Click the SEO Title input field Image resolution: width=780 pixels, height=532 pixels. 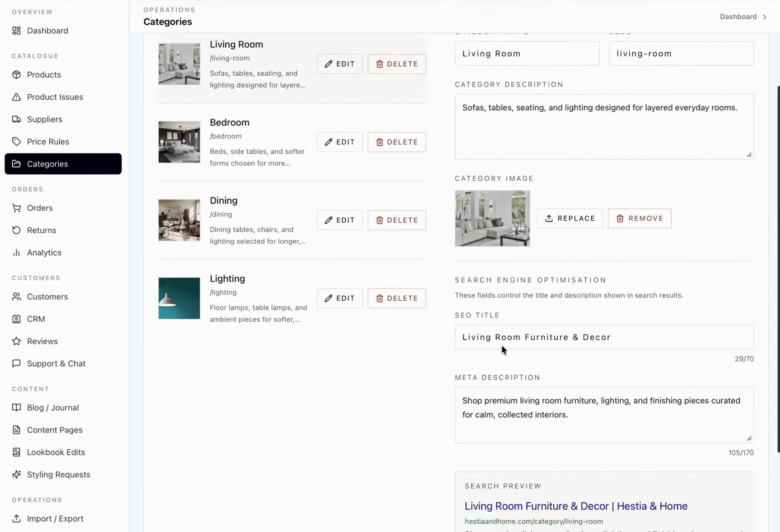tap(604, 337)
